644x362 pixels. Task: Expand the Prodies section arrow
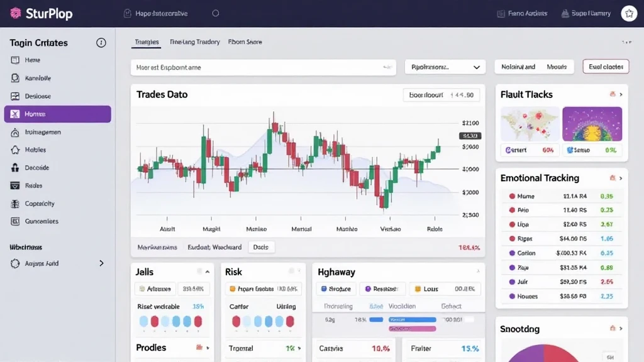208,348
